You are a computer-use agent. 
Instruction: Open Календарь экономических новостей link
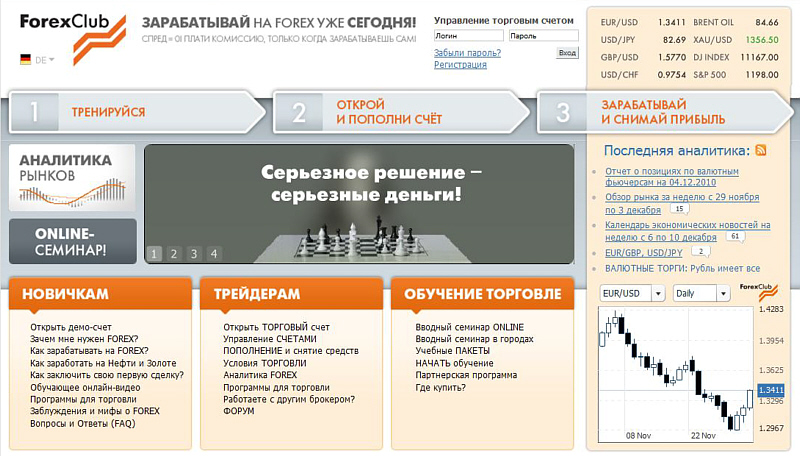pyautogui.click(x=688, y=231)
